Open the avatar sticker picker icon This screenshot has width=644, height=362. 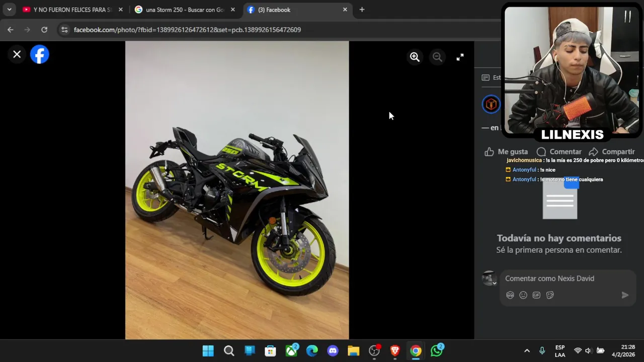(x=510, y=295)
